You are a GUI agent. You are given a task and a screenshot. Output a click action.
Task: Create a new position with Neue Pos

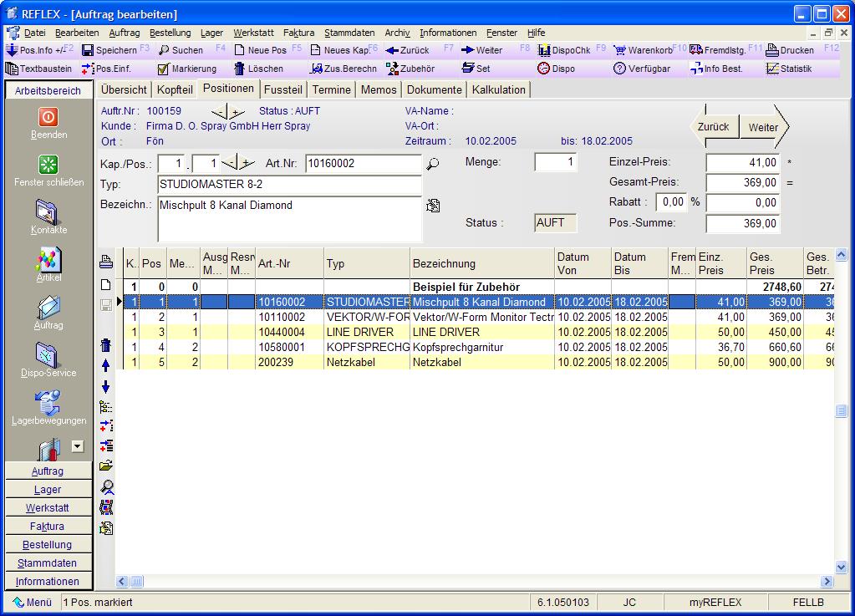click(261, 50)
